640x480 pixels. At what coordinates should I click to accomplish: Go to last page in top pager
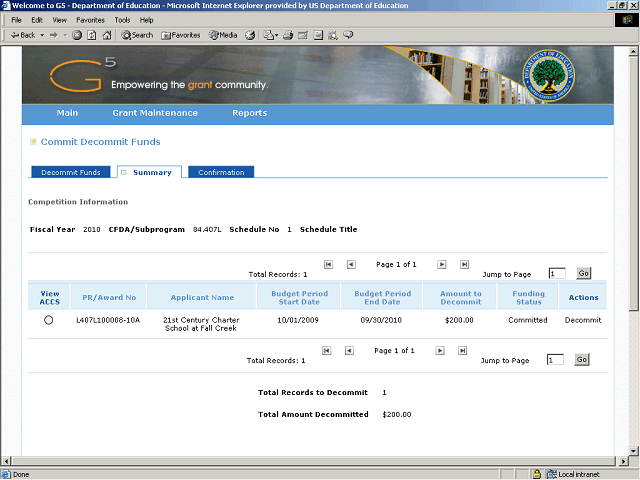(464, 264)
